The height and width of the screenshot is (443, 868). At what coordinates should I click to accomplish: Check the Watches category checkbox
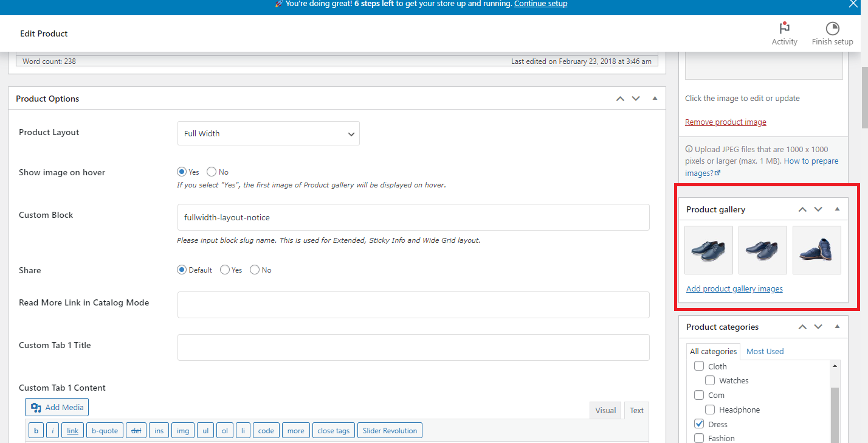pos(710,380)
